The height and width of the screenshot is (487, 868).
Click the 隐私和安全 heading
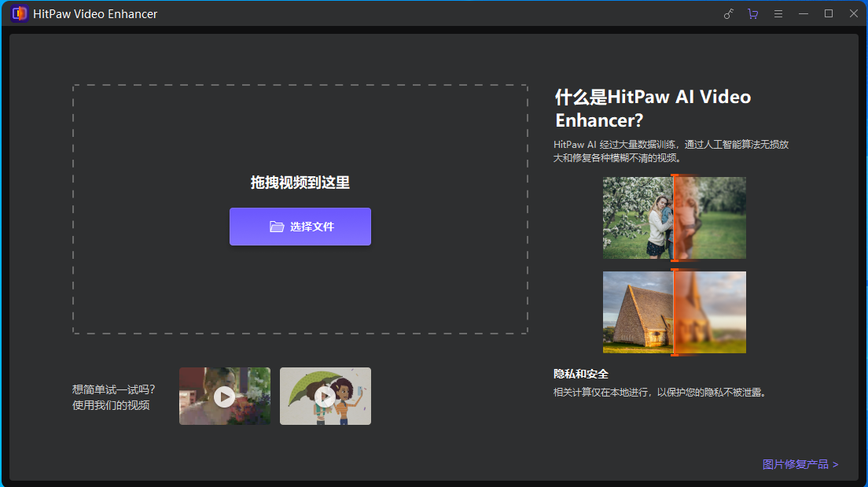coord(581,374)
